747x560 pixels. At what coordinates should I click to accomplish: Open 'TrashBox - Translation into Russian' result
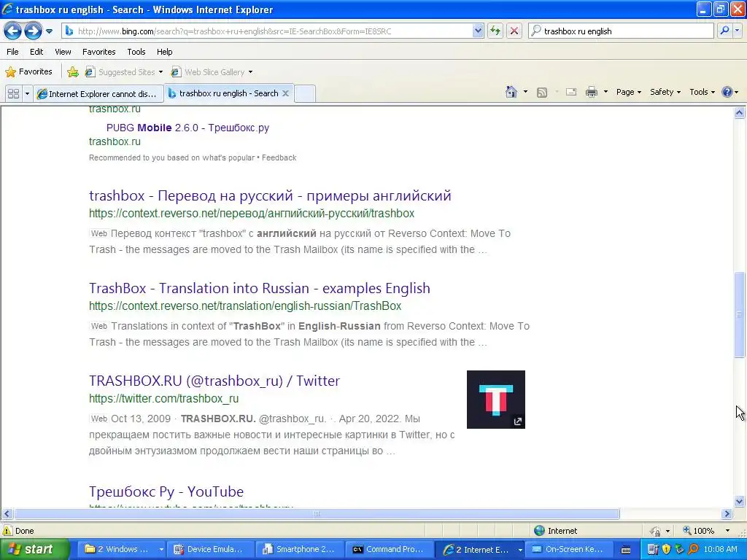260,288
